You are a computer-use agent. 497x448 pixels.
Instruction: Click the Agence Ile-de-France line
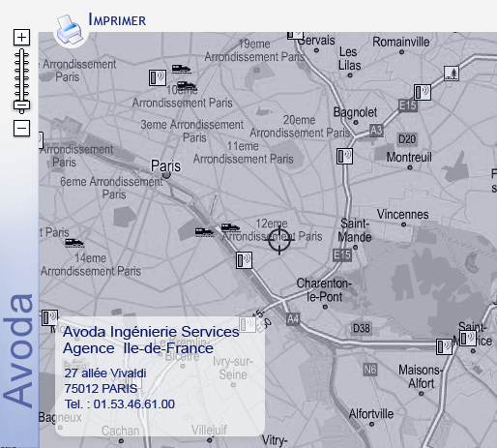pos(138,348)
